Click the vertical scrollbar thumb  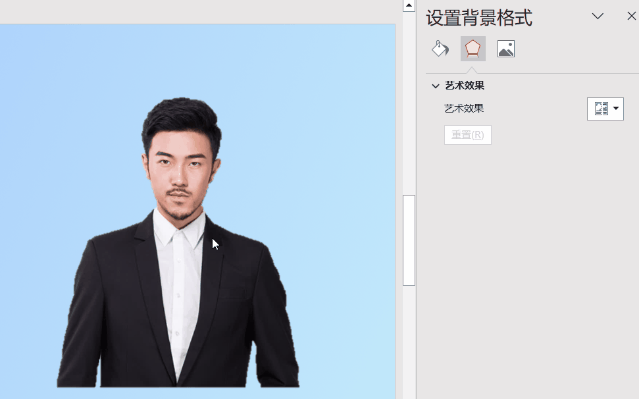click(409, 240)
